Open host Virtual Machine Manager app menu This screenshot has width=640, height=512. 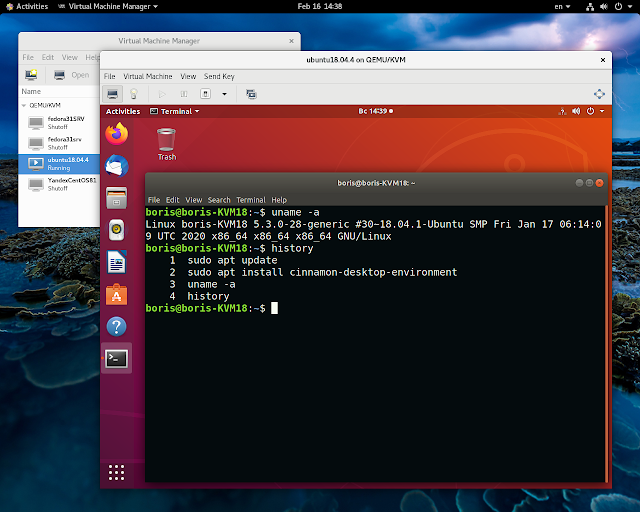[x=108, y=6]
